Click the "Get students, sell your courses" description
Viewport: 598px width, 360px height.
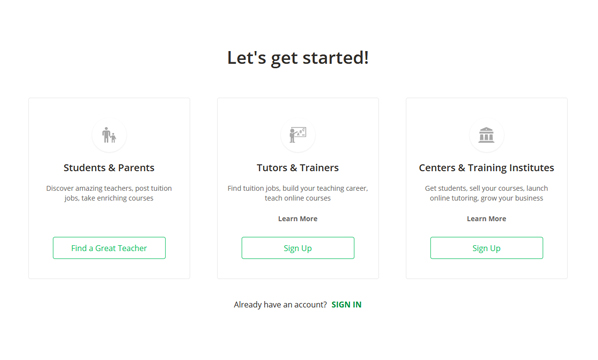pyautogui.click(x=487, y=193)
